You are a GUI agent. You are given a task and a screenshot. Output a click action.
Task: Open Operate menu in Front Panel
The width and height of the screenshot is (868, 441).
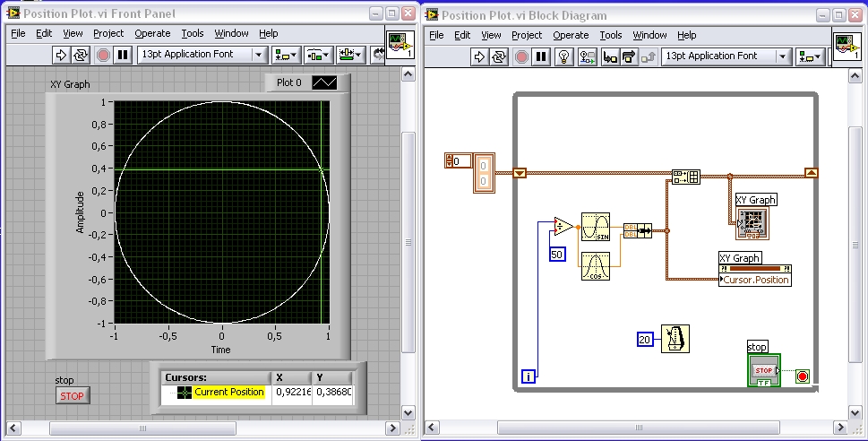point(152,33)
